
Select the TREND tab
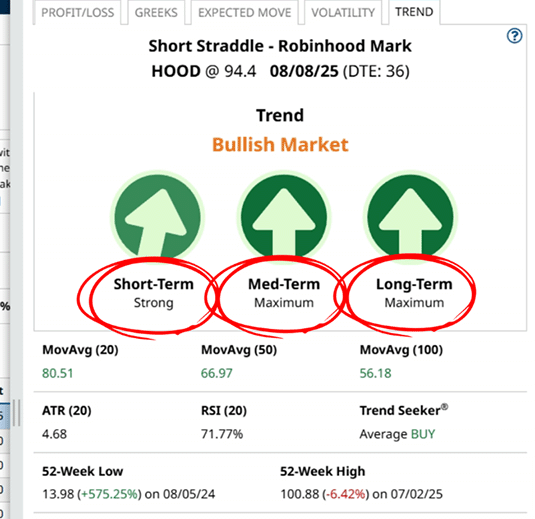(414, 12)
